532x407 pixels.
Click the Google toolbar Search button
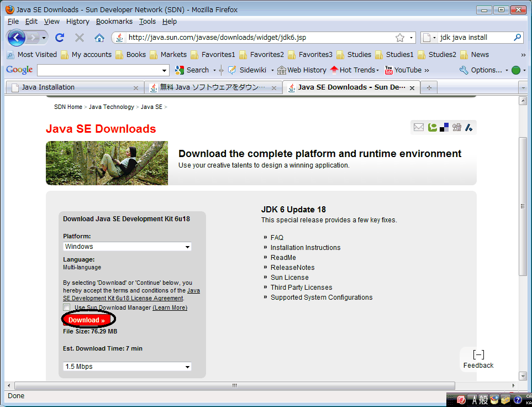(192, 70)
